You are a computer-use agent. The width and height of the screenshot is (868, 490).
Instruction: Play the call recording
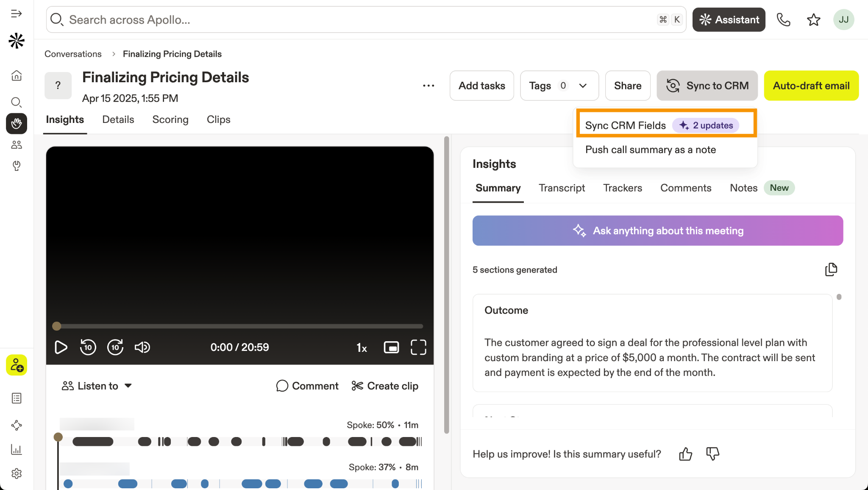(x=61, y=347)
